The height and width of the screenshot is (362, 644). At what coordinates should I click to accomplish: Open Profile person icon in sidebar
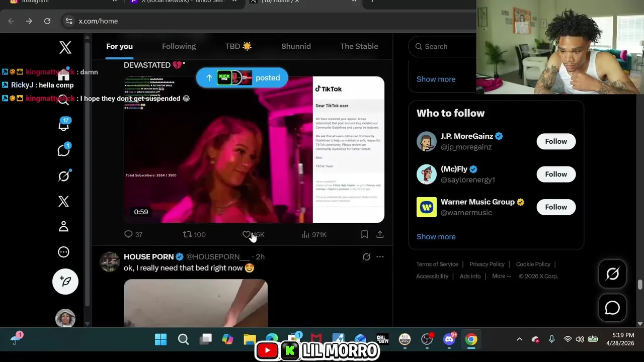tap(63, 226)
